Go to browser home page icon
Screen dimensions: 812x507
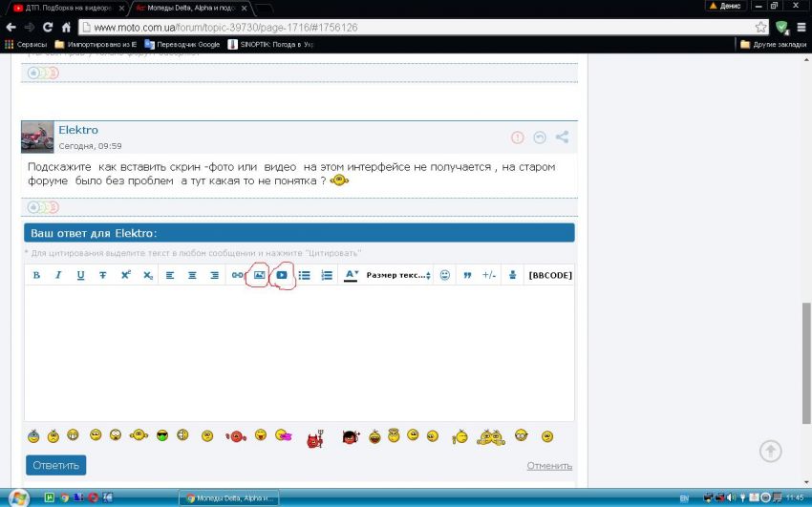pyautogui.click(x=66, y=28)
